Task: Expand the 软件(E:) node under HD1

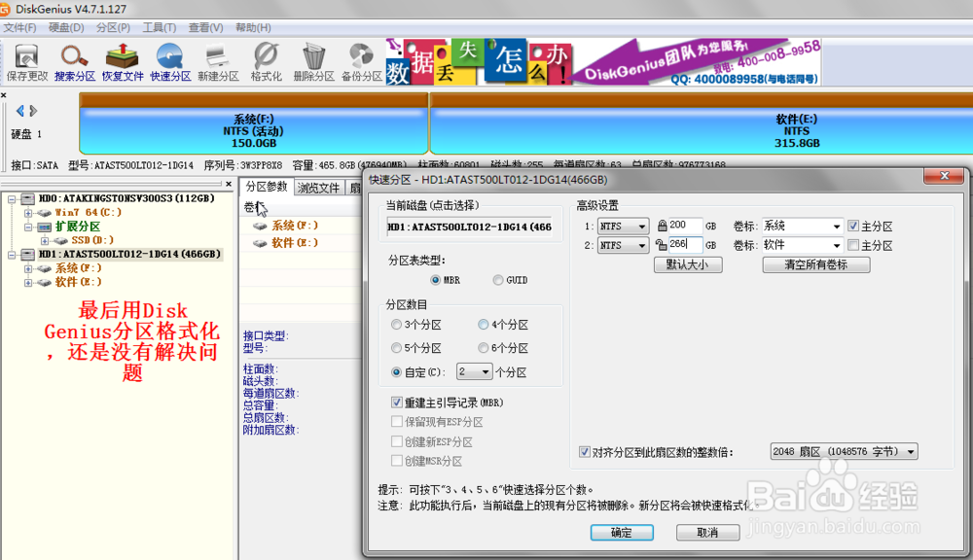Action: [x=28, y=283]
